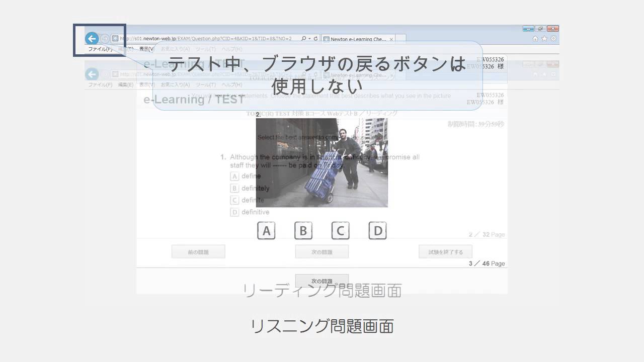Close the Newton e-Learning tab with its X
Screen dimensions: 644x362
click(x=391, y=39)
